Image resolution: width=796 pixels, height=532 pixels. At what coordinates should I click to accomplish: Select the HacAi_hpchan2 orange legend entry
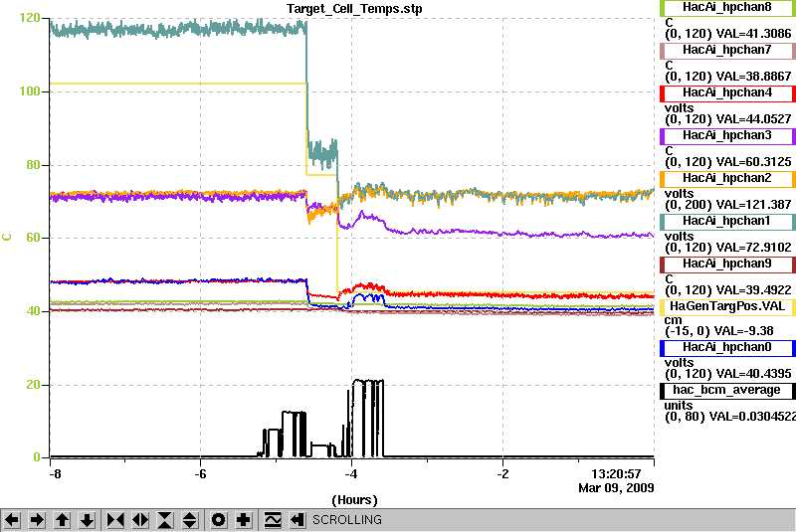tap(727, 179)
